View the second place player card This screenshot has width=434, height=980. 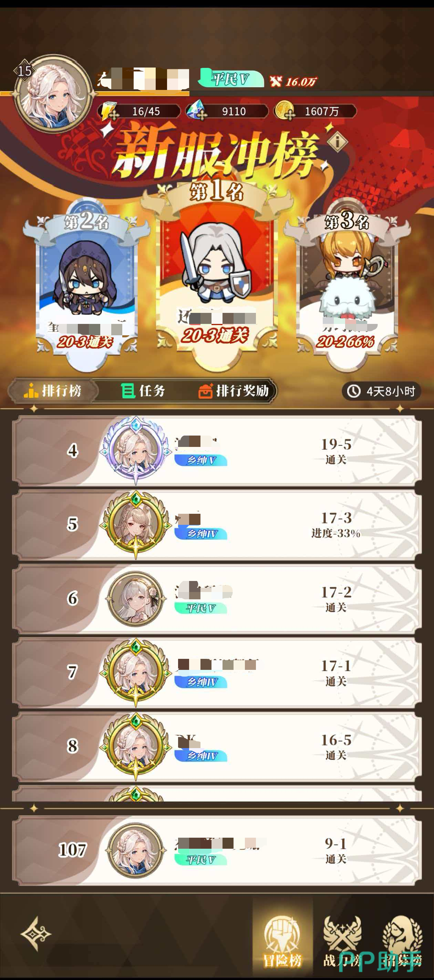pyautogui.click(x=86, y=285)
